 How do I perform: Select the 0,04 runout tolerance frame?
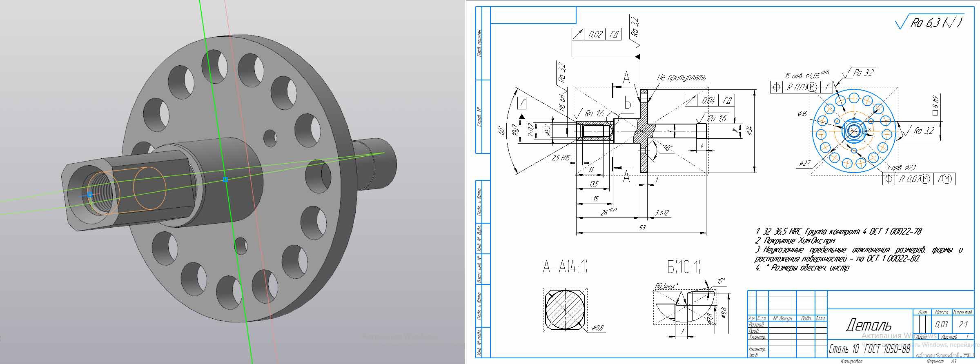coord(709,100)
